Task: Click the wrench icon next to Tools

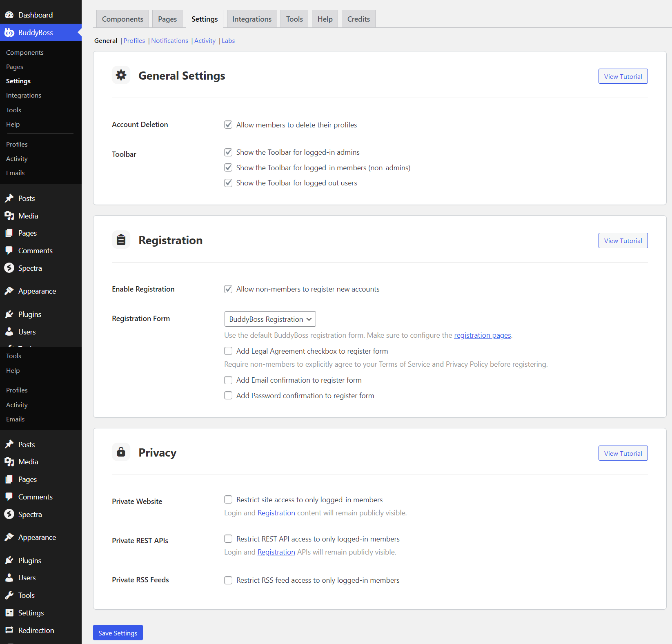Action: [9, 595]
